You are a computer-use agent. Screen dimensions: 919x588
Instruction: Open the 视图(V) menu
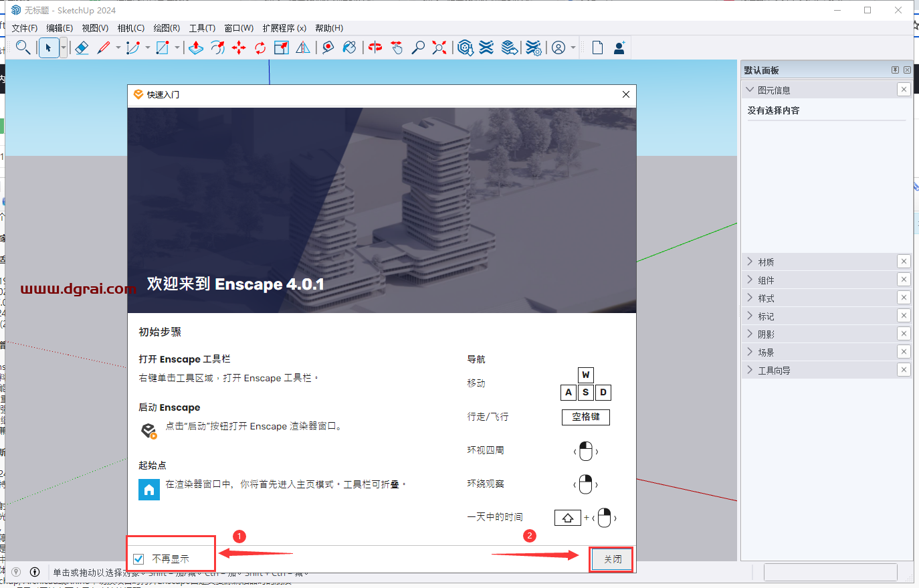[95, 28]
